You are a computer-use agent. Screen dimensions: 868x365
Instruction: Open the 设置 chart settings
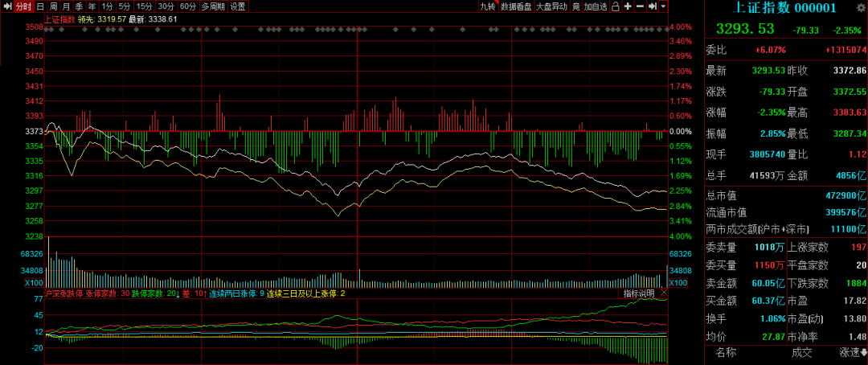tap(237, 6)
